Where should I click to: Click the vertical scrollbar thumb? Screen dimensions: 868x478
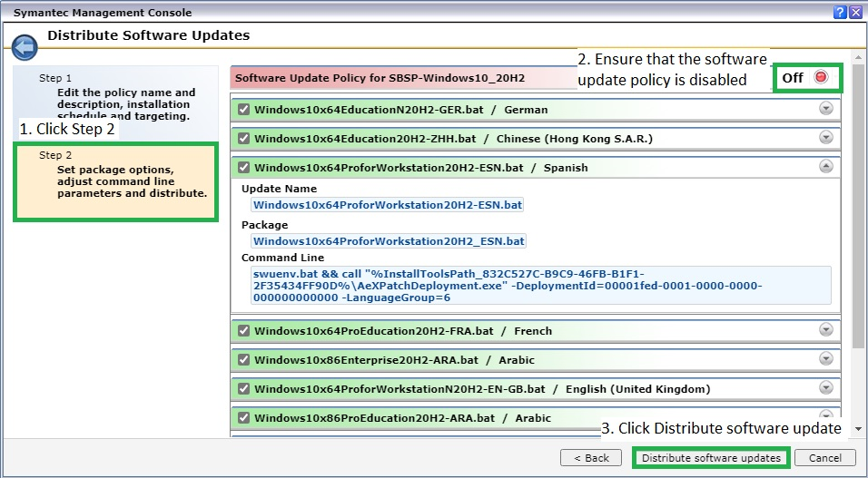[859, 205]
